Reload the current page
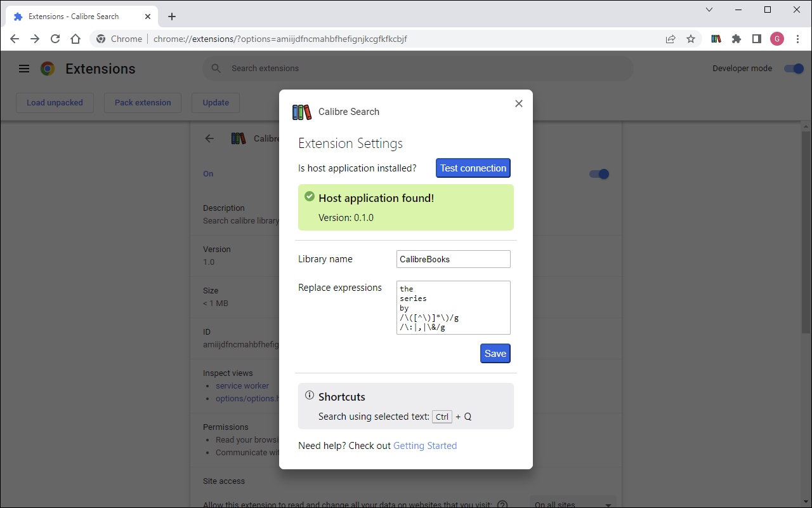Viewport: 812px width, 508px height. click(55, 39)
